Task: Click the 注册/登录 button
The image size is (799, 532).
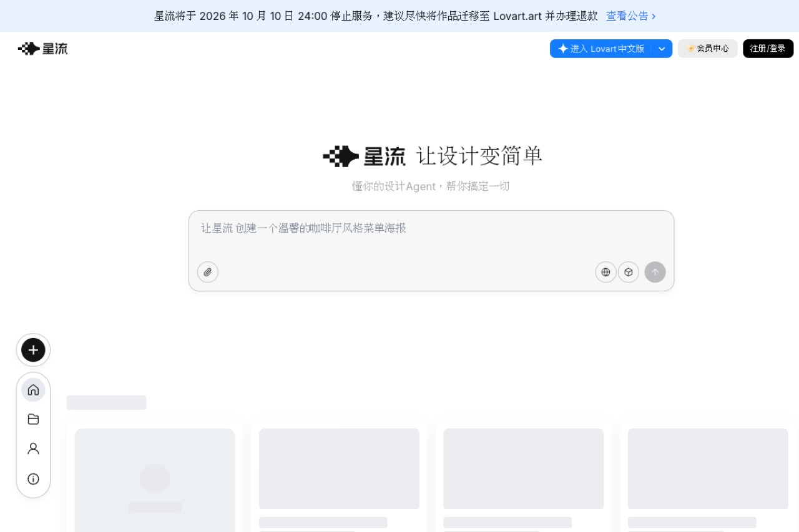Action: 768,49
